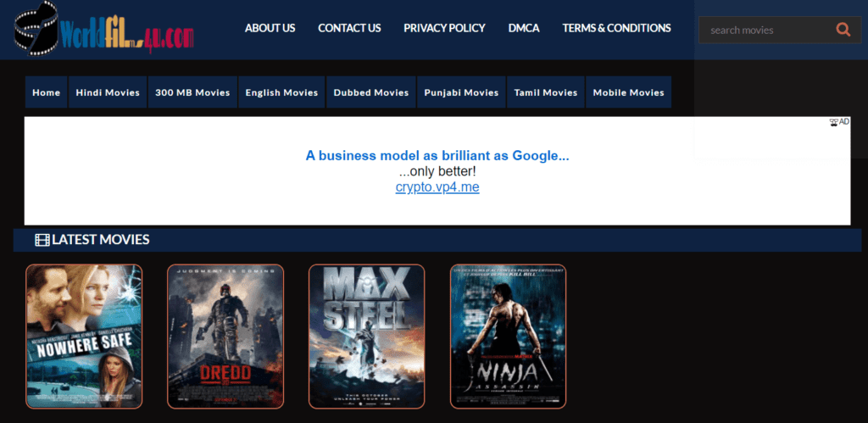Browse the Hindi Movies category
868x423 pixels.
[x=108, y=92]
